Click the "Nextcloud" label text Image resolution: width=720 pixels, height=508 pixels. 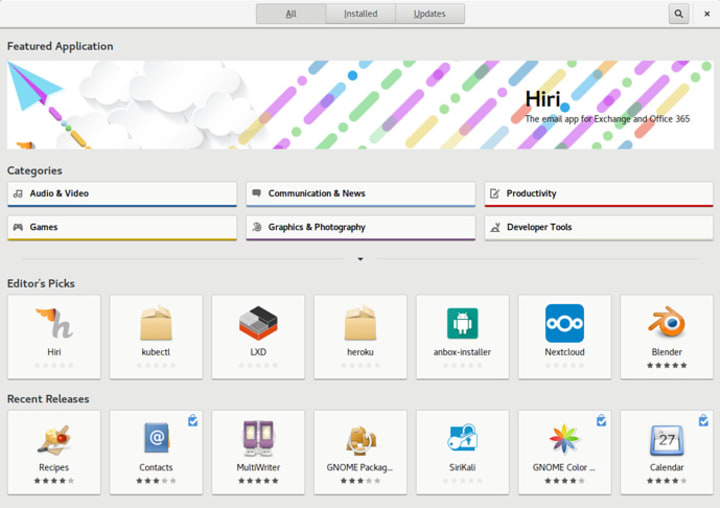(564, 352)
